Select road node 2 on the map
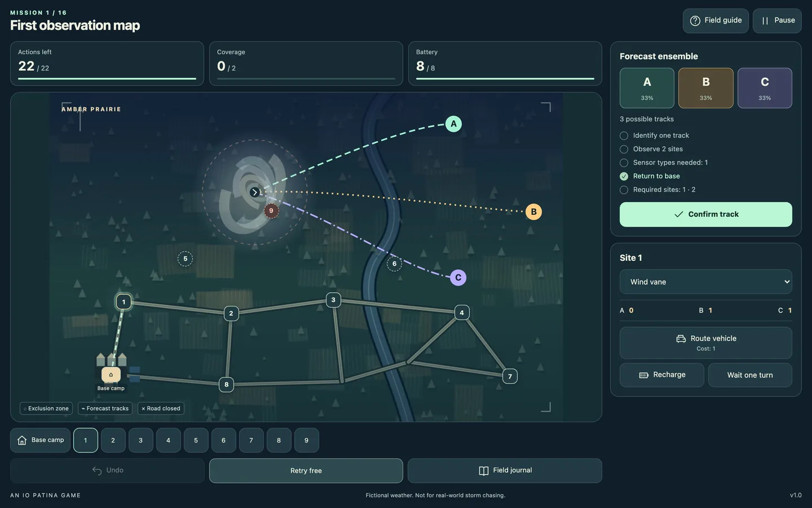Viewport: 812px width, 508px height. (x=231, y=313)
